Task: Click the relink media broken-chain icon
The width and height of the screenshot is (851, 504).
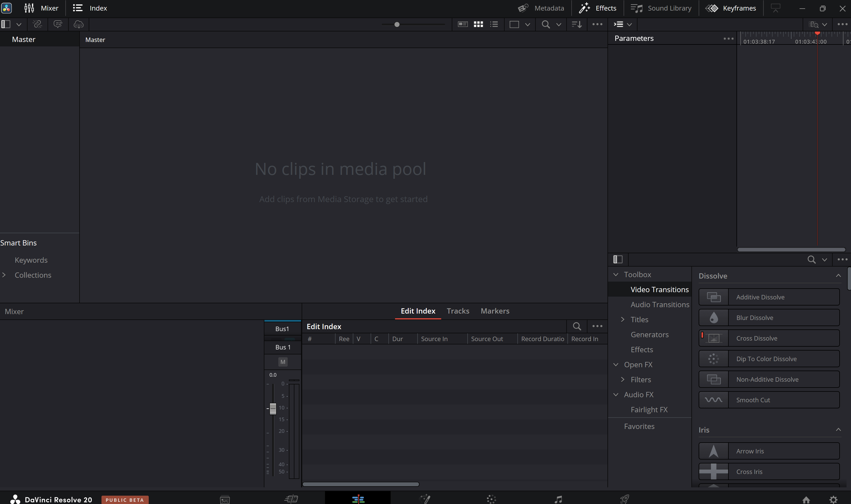Action: [37, 24]
